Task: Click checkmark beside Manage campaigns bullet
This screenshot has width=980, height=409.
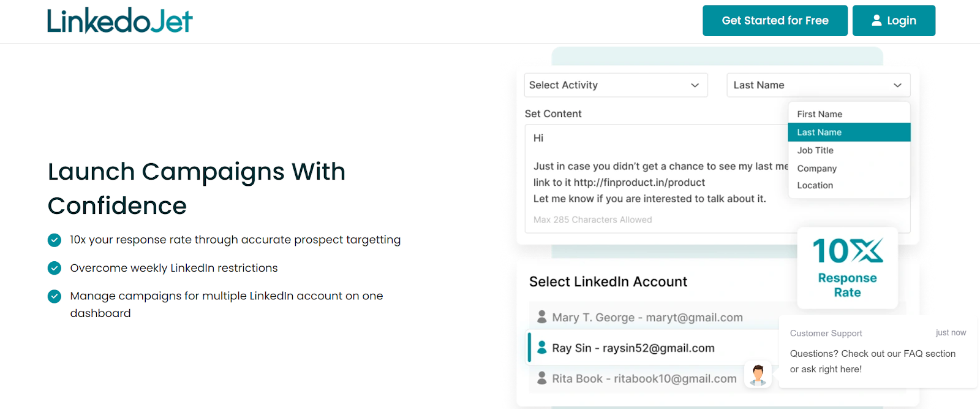Action: (55, 296)
